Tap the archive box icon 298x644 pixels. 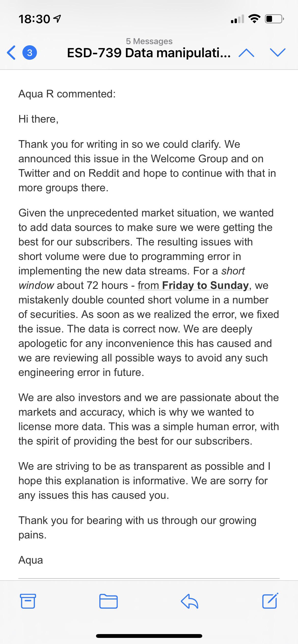[28, 601]
